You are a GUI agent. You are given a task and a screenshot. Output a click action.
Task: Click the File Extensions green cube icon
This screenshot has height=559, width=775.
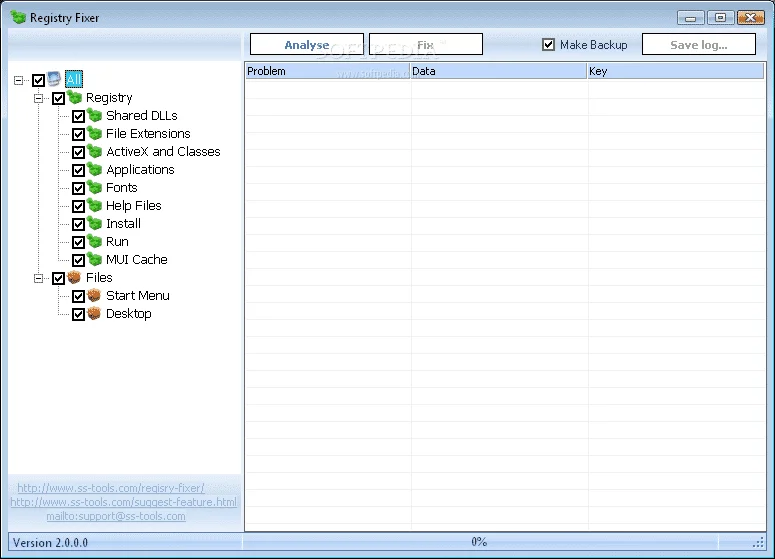click(x=94, y=133)
